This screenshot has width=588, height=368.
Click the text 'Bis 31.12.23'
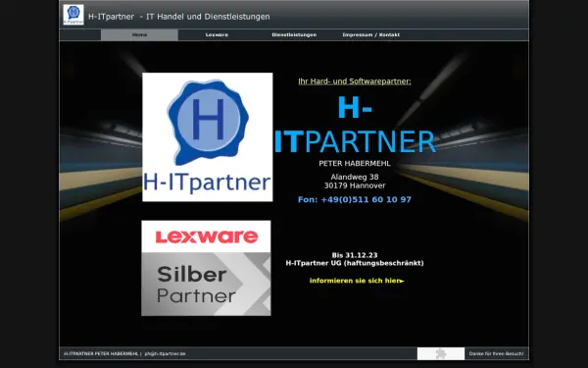[355, 255]
